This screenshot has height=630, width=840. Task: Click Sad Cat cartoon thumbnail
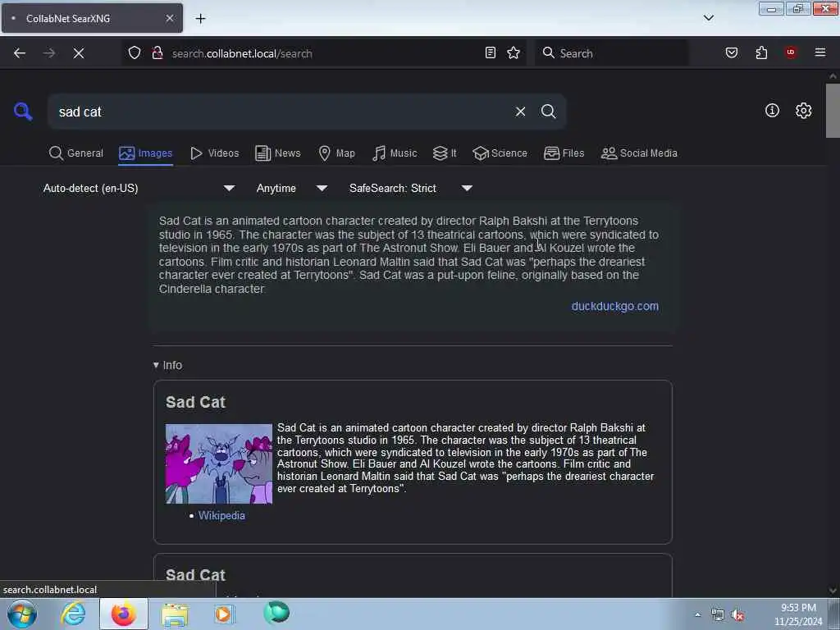[x=218, y=464]
